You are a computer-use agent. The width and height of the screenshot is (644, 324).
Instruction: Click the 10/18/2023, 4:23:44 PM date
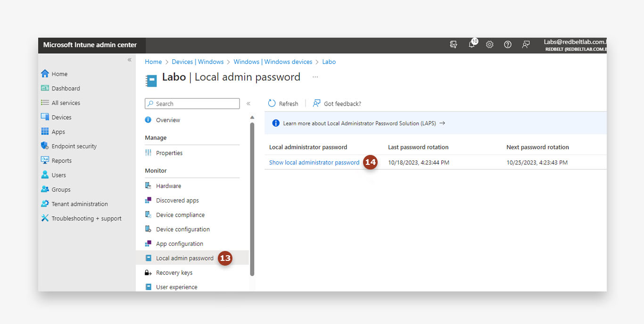[x=419, y=162]
